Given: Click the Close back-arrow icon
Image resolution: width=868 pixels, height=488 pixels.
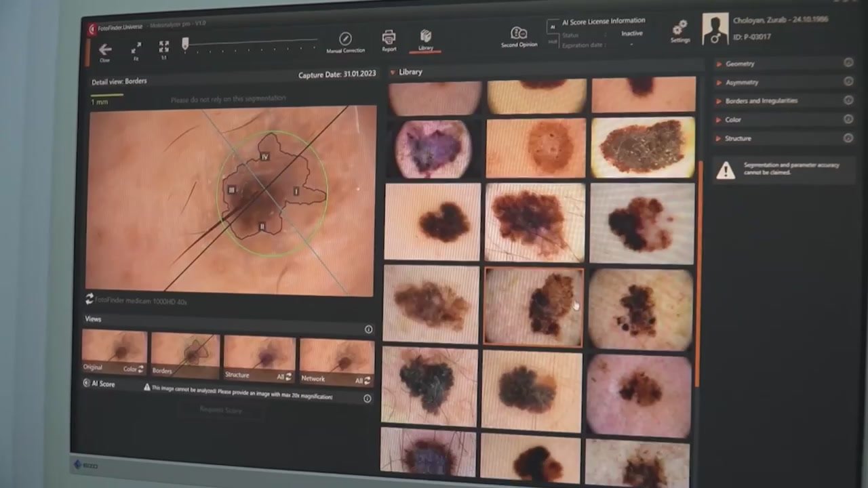Looking at the screenshot, I should point(105,49).
